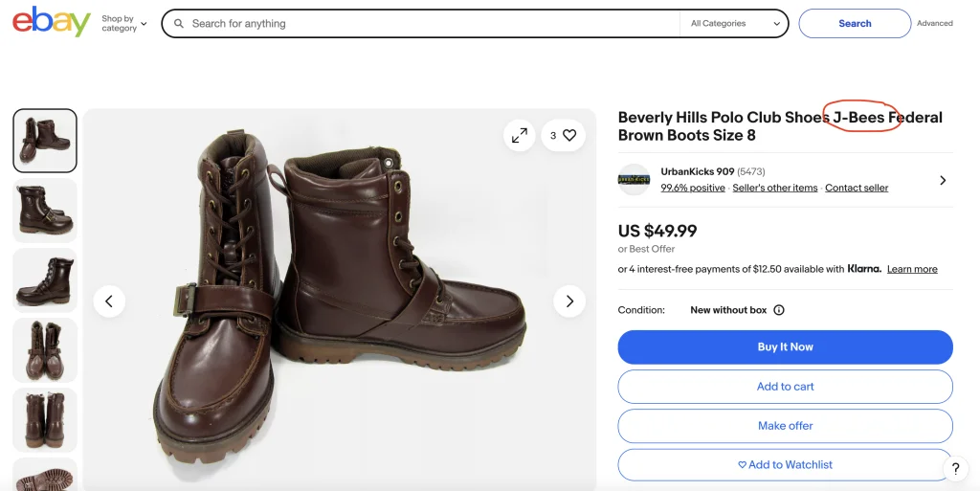Screen dimensions: 980x491
Task: Open All Categories dropdown
Action: click(x=734, y=24)
